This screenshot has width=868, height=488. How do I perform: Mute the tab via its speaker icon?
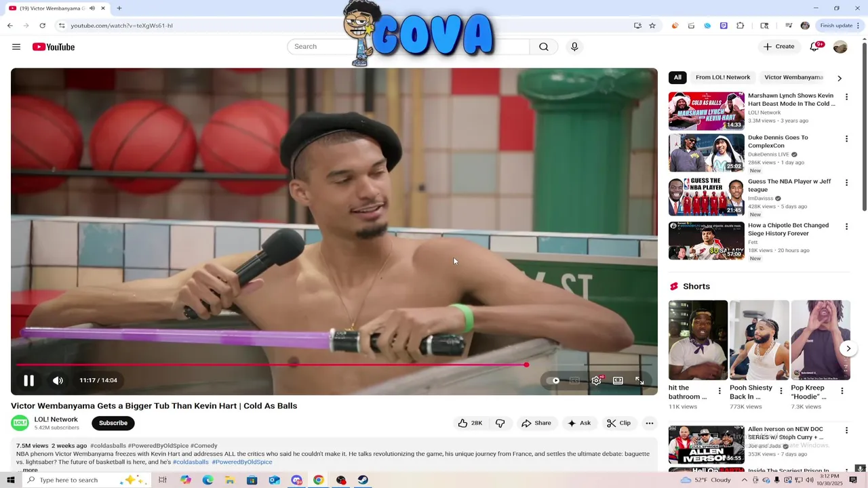click(x=92, y=8)
